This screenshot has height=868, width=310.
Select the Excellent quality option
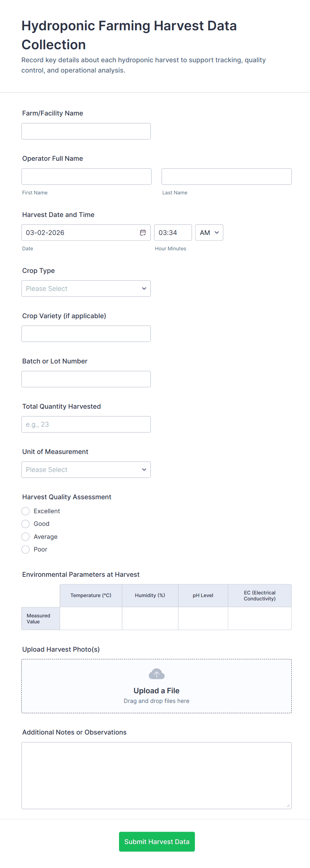(26, 511)
